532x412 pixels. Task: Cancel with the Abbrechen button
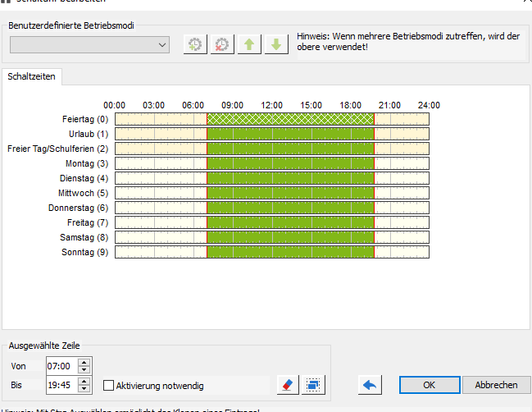pyautogui.click(x=496, y=385)
